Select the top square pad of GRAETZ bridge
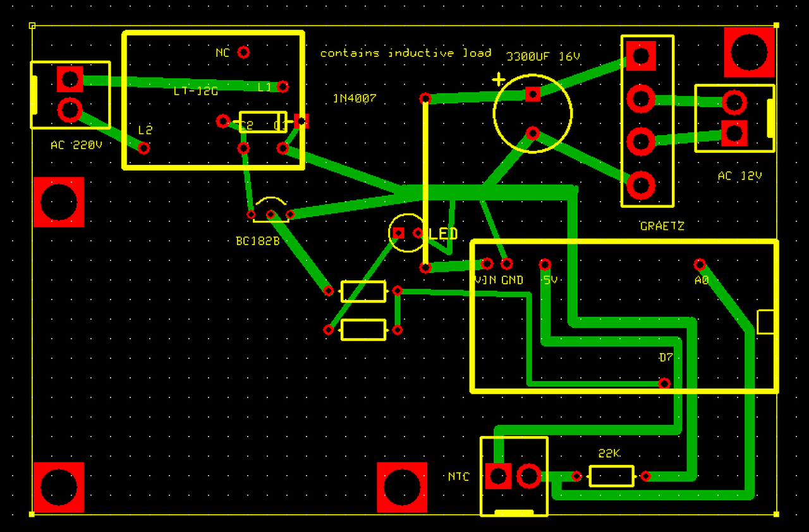 click(x=641, y=56)
